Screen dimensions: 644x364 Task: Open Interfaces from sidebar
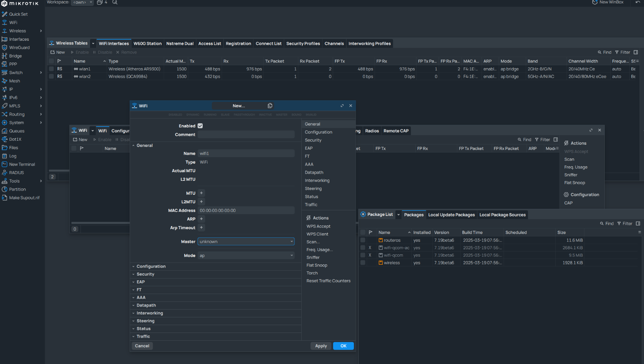click(x=19, y=39)
